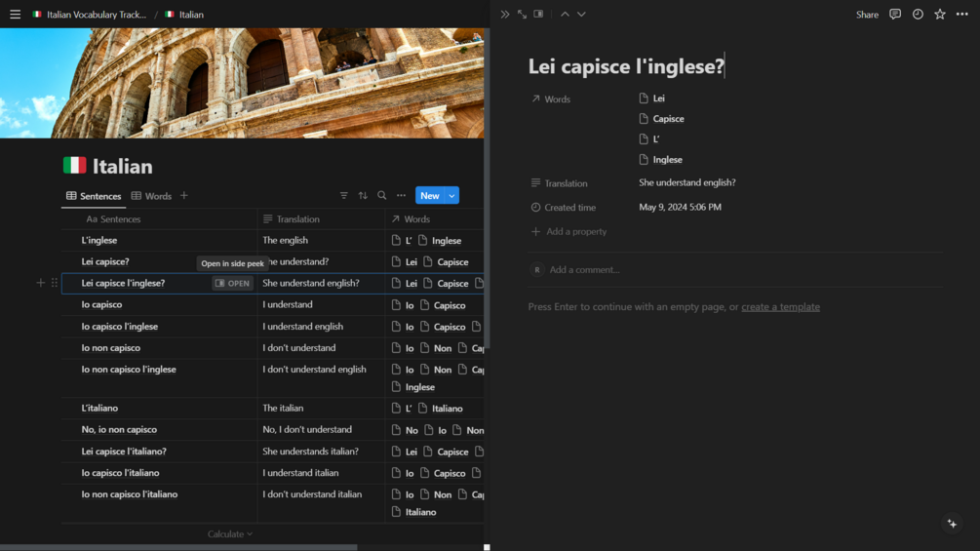Open the page comments icon
Screen dimensions: 980x551
[895, 15]
